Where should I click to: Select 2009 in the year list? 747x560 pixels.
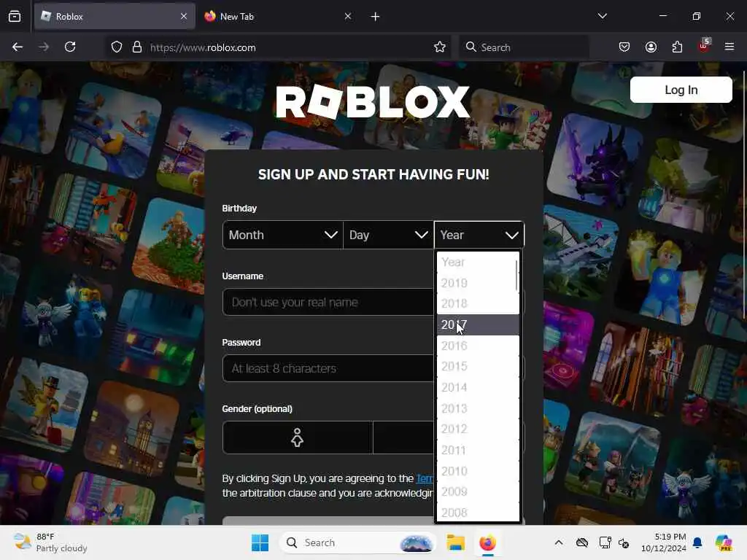point(478,492)
